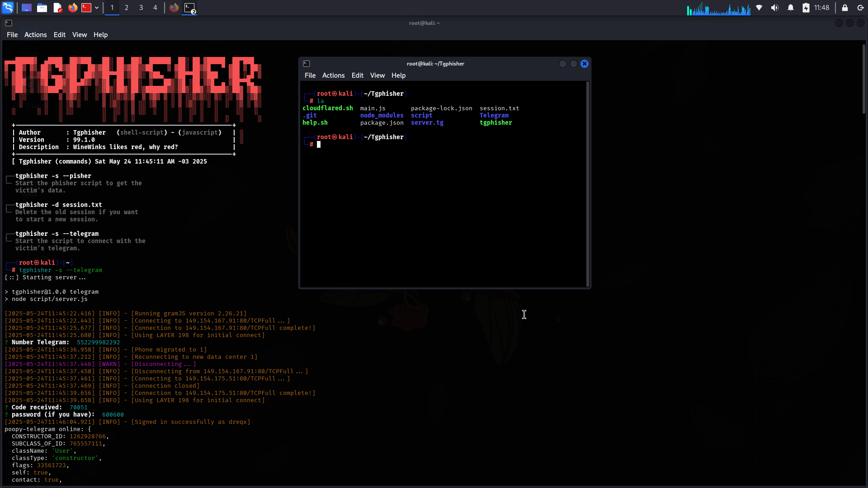The image size is (868, 488).
Task: Open Help in the Tgphisher terminal window
Action: [x=398, y=75]
